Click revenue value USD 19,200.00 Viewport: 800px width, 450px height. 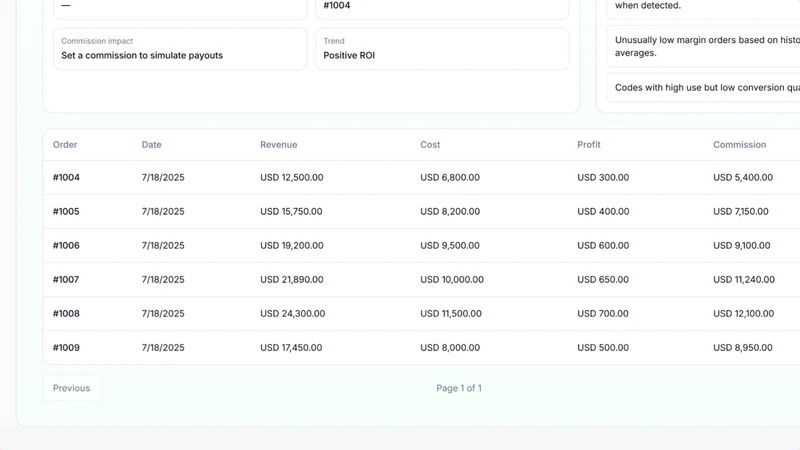pyautogui.click(x=292, y=245)
